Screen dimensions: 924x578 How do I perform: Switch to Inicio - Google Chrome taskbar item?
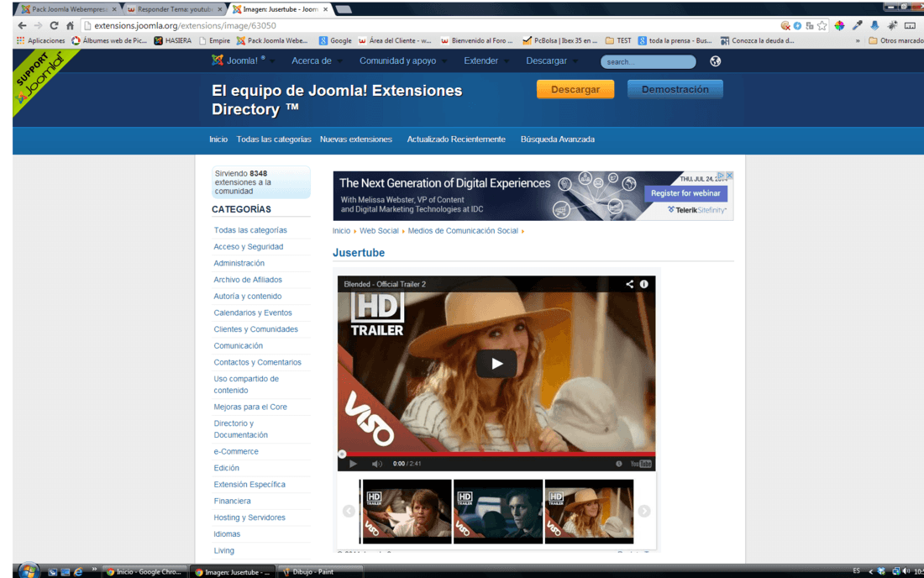(144, 571)
